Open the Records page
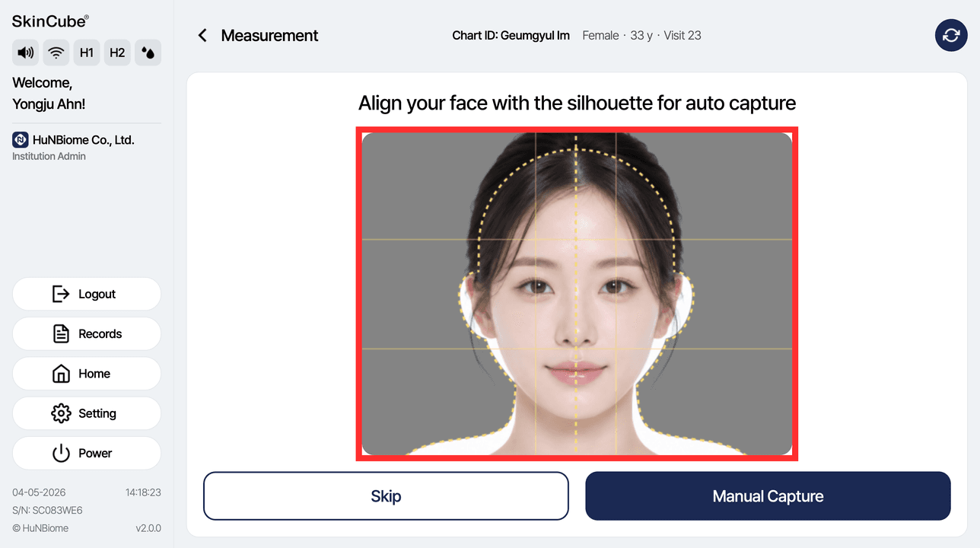Screen dimensions: 980x548 tap(87, 333)
